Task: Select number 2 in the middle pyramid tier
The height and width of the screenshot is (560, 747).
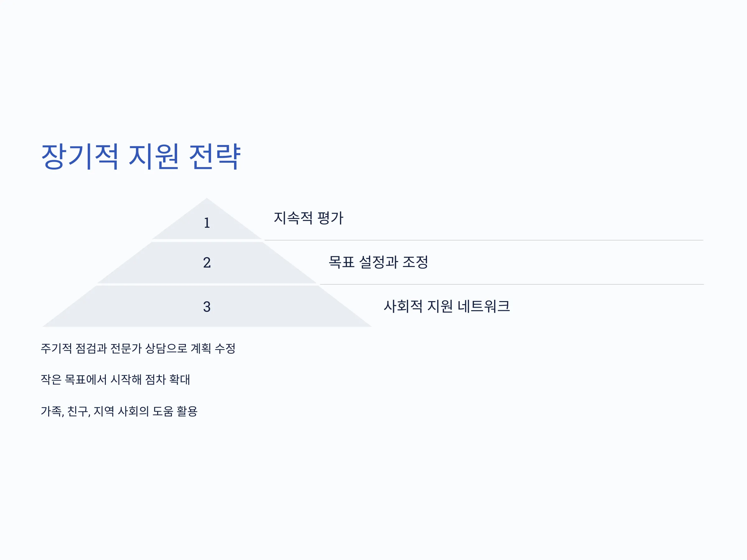Action: click(207, 263)
